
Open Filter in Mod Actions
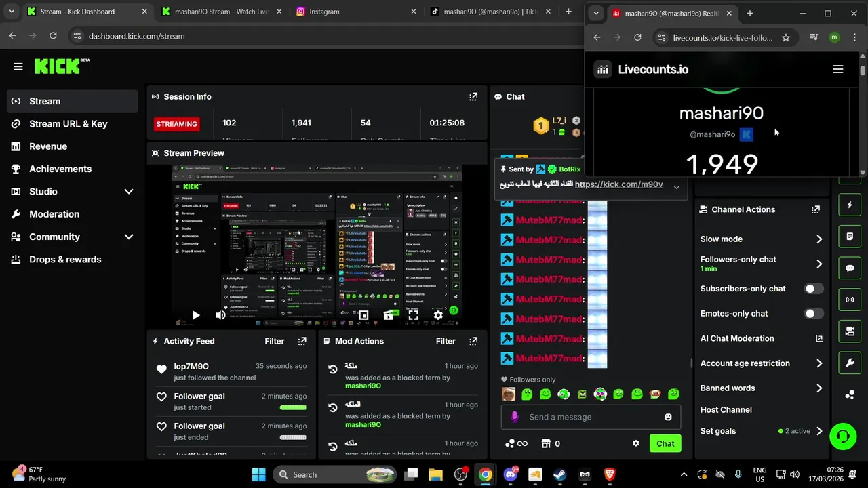pos(446,341)
